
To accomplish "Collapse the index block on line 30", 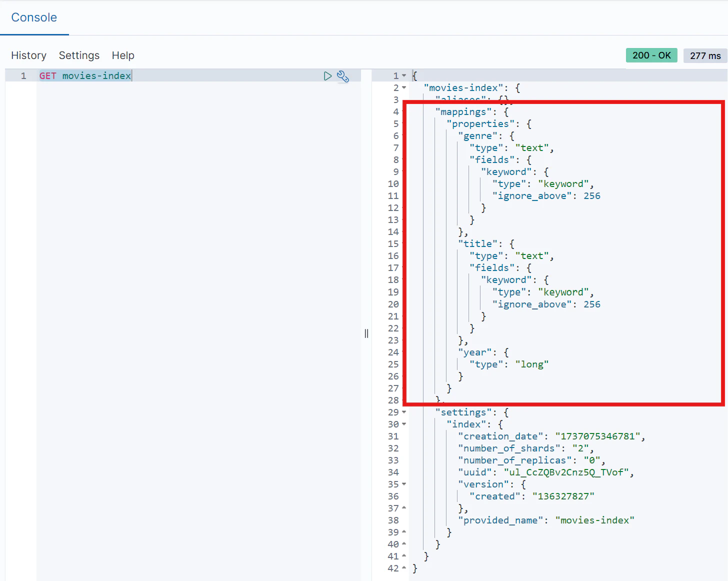I will tap(404, 424).
